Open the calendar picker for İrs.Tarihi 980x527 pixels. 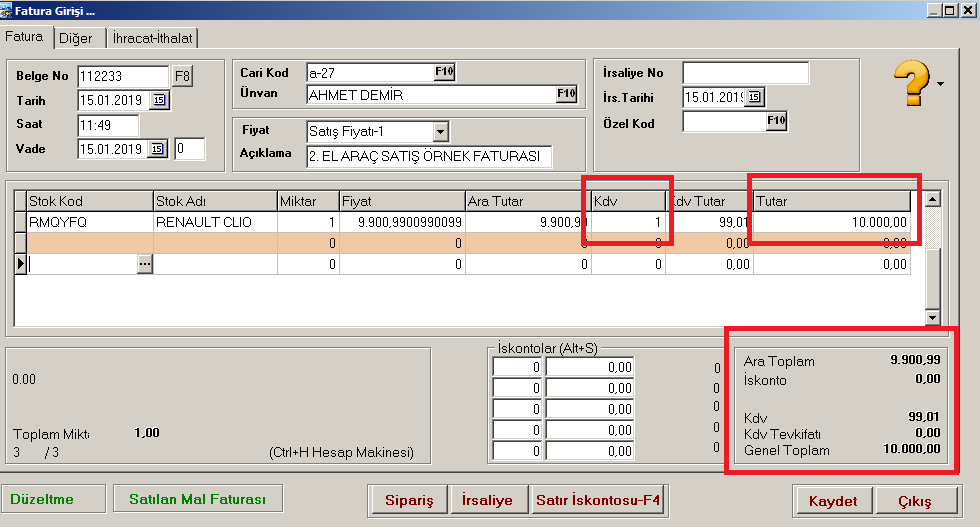click(x=755, y=97)
